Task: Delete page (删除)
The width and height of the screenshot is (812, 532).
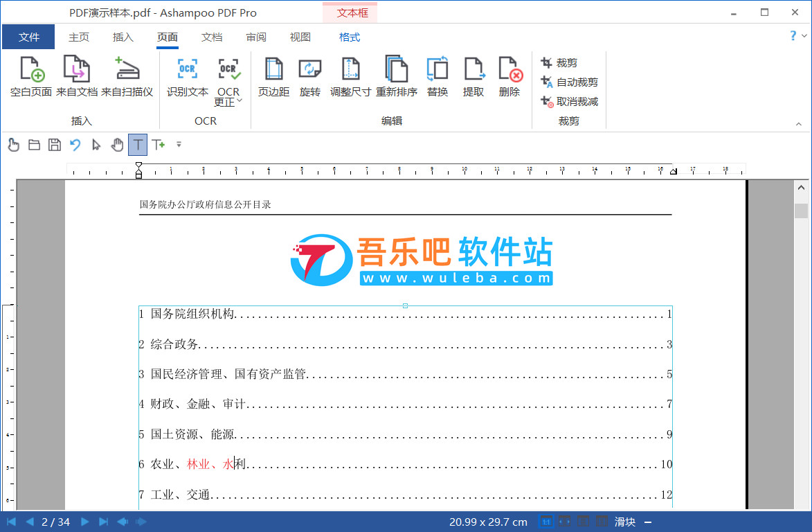Action: [509, 77]
